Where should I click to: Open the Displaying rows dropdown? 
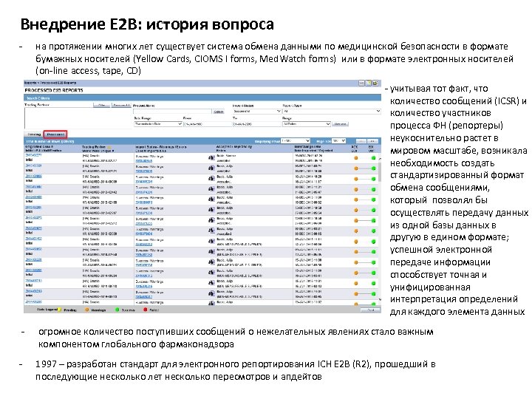295,141
